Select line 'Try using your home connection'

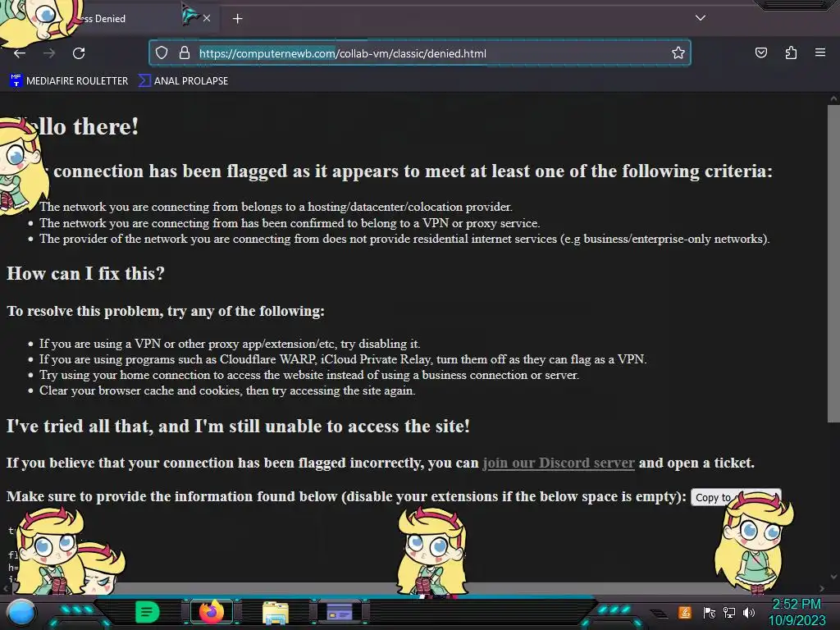309,375
